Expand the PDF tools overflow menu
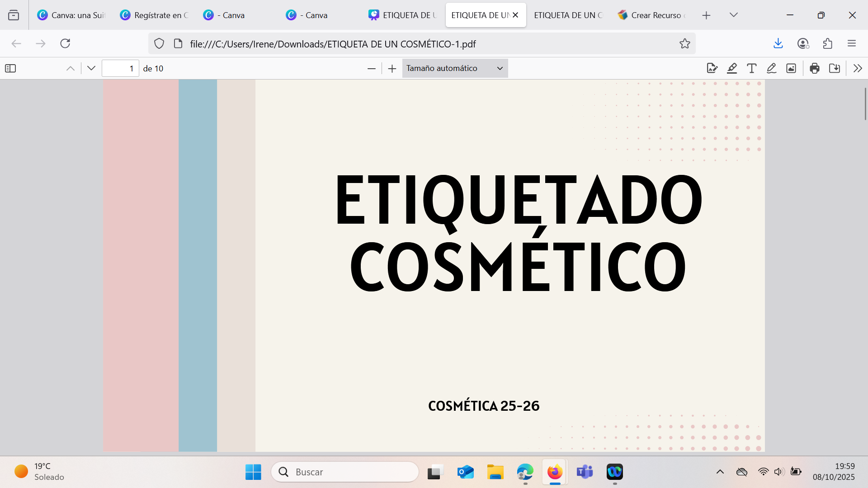This screenshot has width=868, height=488. tap(858, 68)
